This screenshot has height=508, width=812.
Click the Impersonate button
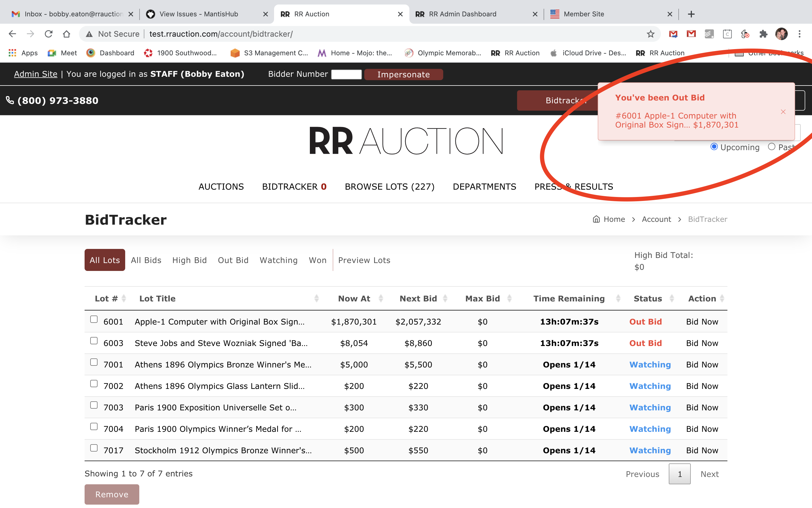coord(403,74)
